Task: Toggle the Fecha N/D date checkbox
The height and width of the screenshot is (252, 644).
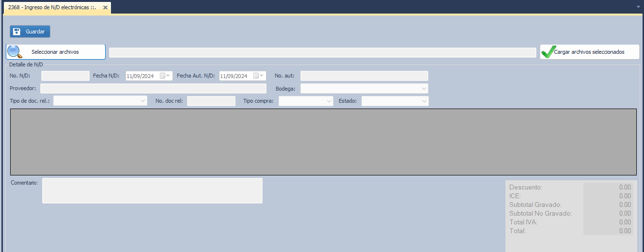Action: tap(162, 76)
